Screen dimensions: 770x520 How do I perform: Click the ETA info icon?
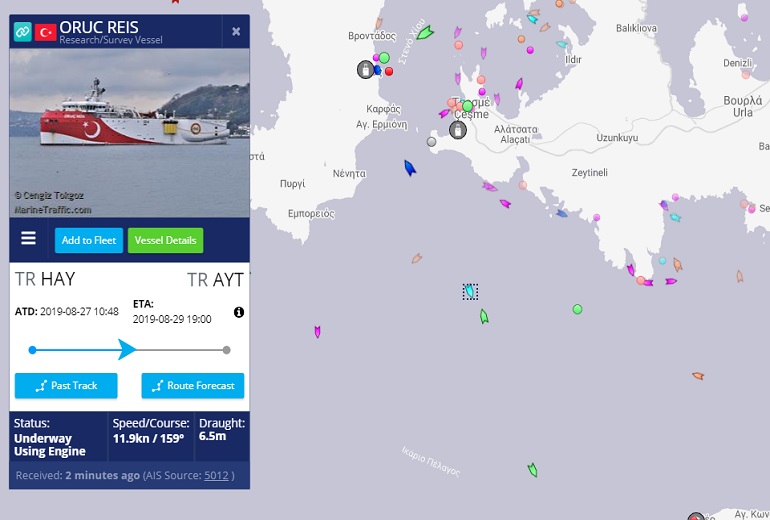tap(239, 312)
